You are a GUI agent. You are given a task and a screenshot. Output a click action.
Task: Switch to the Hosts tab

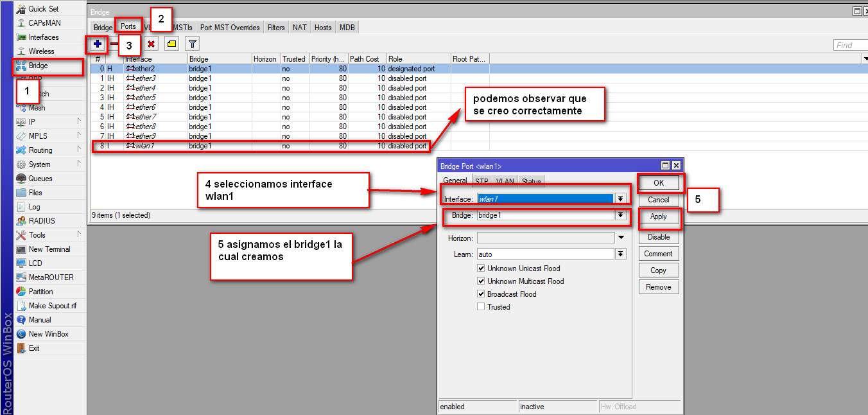tap(323, 28)
